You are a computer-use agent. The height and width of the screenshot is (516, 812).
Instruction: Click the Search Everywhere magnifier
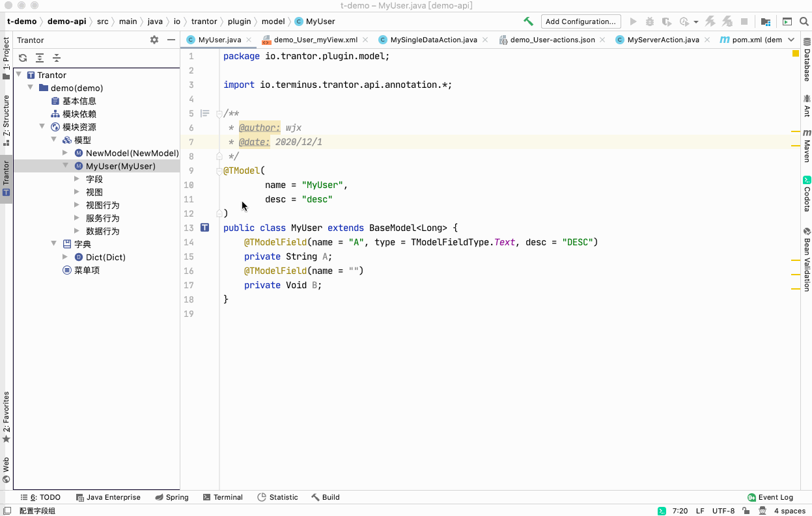coord(803,21)
